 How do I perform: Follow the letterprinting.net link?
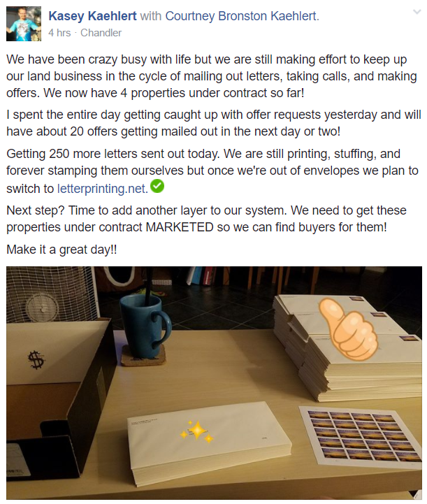tap(103, 189)
